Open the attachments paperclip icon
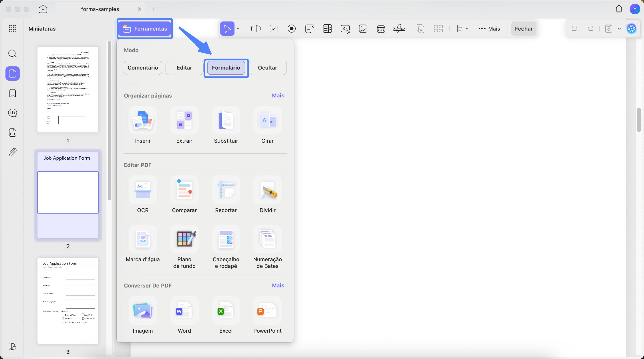Image resolution: width=644 pixels, height=359 pixels. [12, 152]
